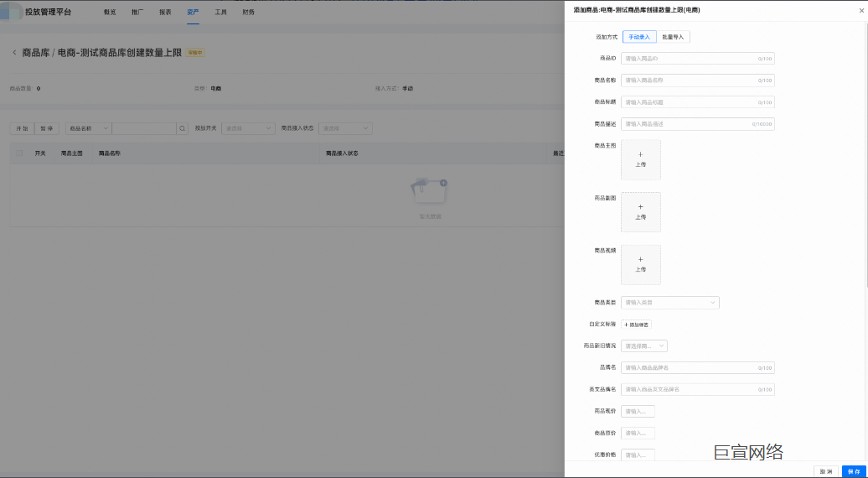This screenshot has width=868, height=478.
Task: Click the 添加标签 plus button
Action: (x=636, y=325)
